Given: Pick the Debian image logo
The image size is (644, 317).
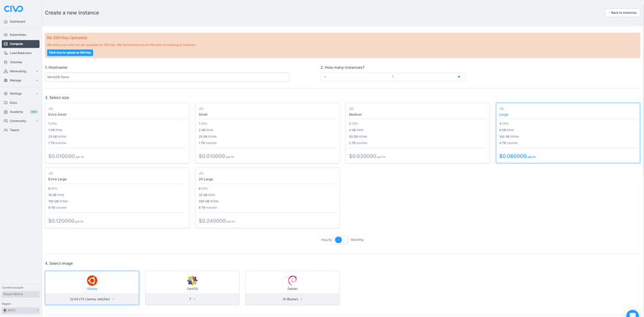Looking at the screenshot, I should tap(292, 280).
